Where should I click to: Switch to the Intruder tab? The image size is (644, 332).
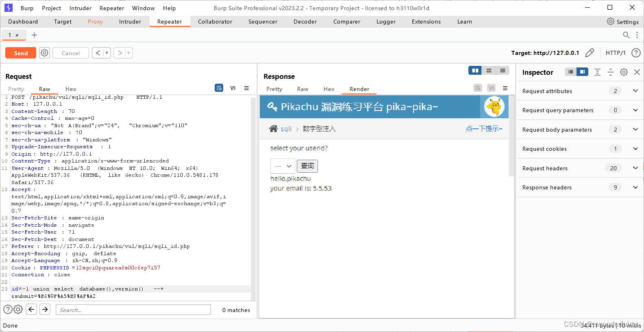pos(130,22)
